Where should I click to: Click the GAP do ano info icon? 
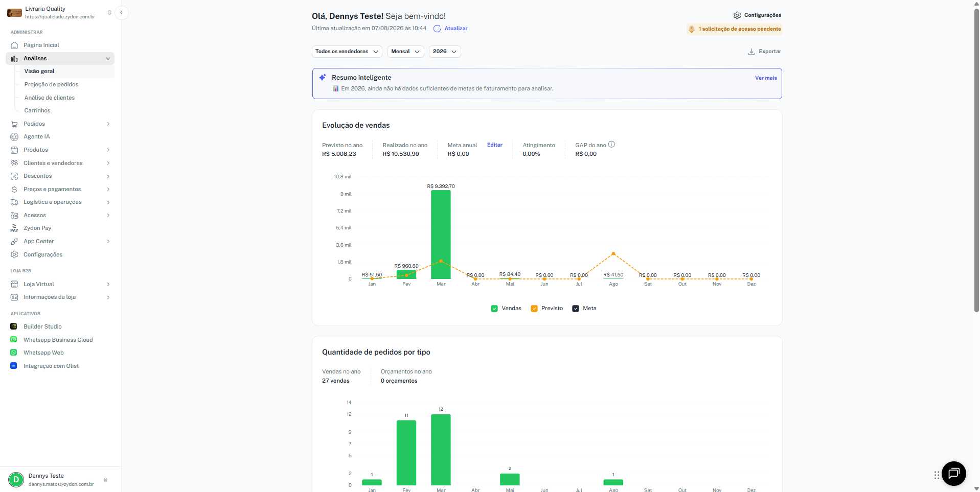[x=611, y=145]
